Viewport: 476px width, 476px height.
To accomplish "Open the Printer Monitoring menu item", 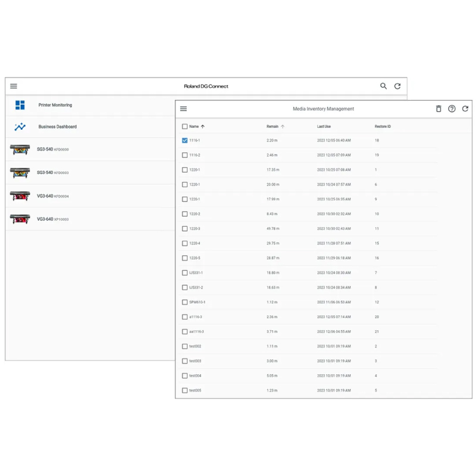I will point(55,105).
